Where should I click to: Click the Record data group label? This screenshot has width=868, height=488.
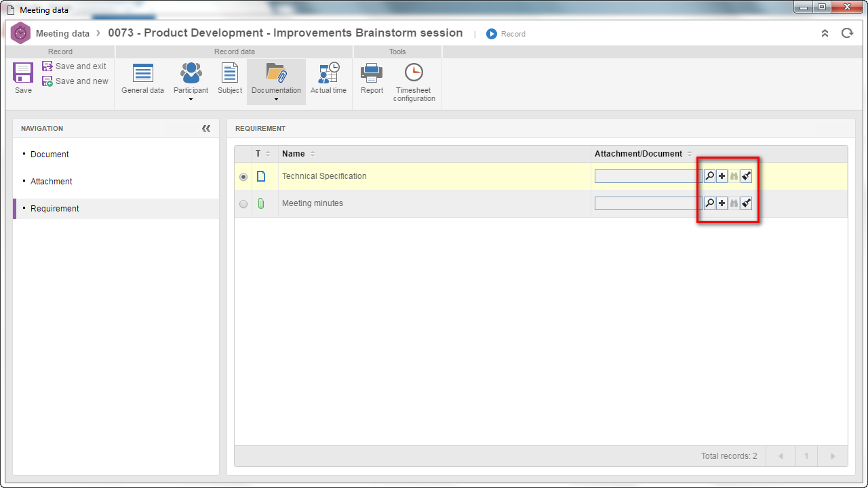[x=235, y=52]
